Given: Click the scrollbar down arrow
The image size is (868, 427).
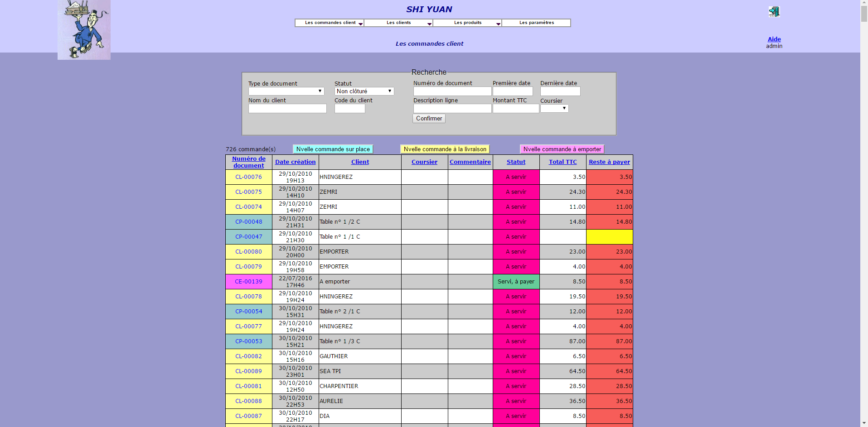Looking at the screenshot, I should [x=864, y=423].
